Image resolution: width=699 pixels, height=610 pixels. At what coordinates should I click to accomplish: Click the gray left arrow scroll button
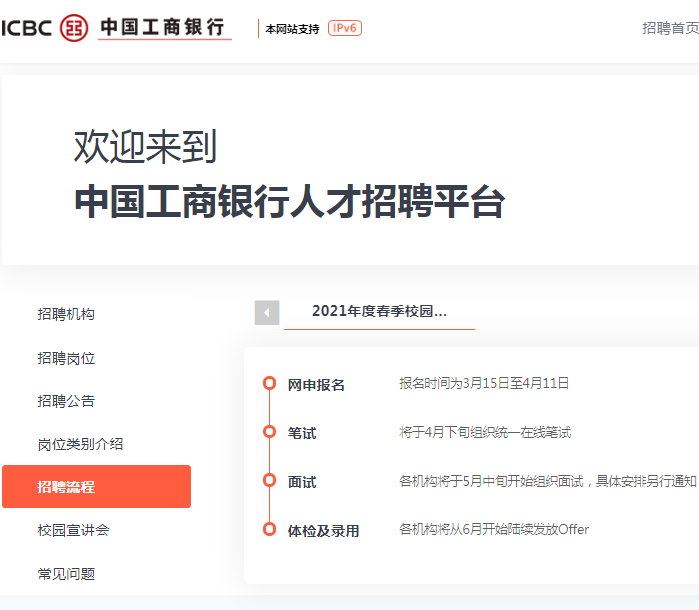click(267, 312)
